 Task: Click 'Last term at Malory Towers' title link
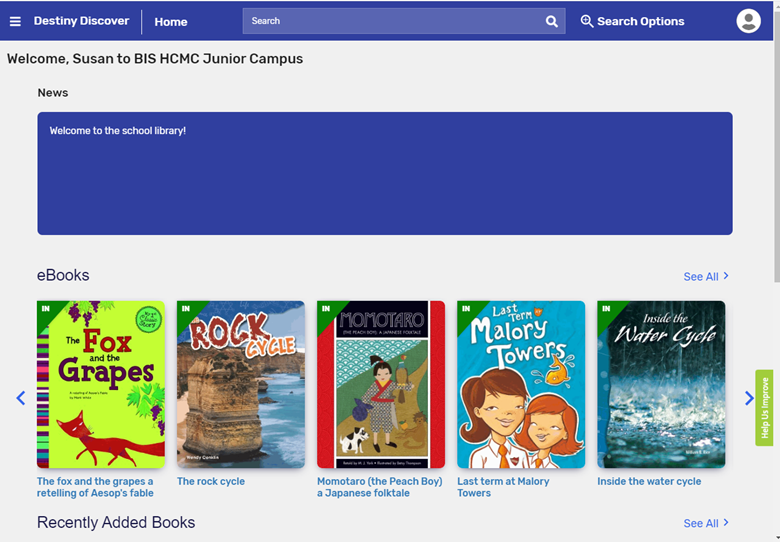click(503, 487)
